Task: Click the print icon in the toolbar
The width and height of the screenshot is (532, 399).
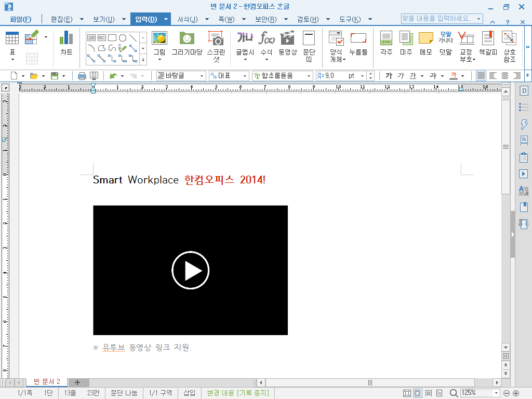Action: coord(82,76)
